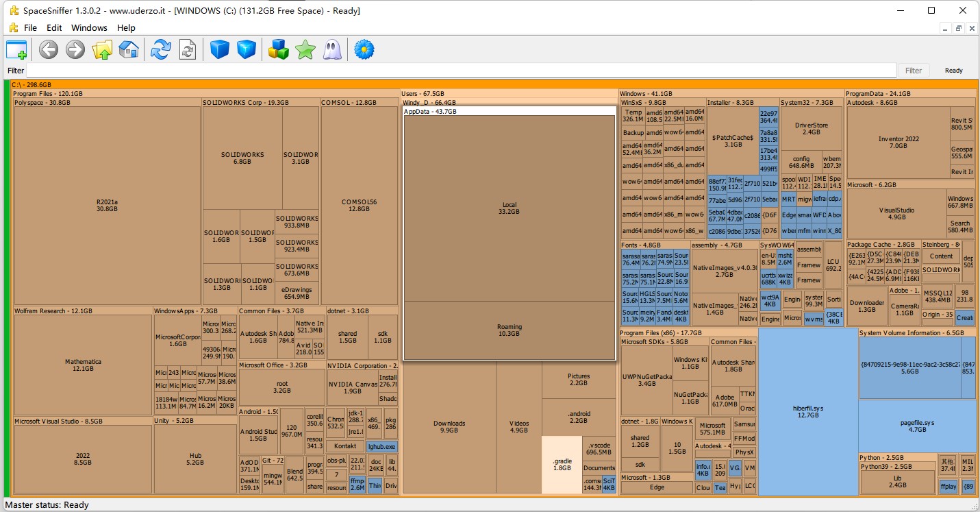Go up one folder level
Viewport: 980px width, 512px height.
(102, 49)
